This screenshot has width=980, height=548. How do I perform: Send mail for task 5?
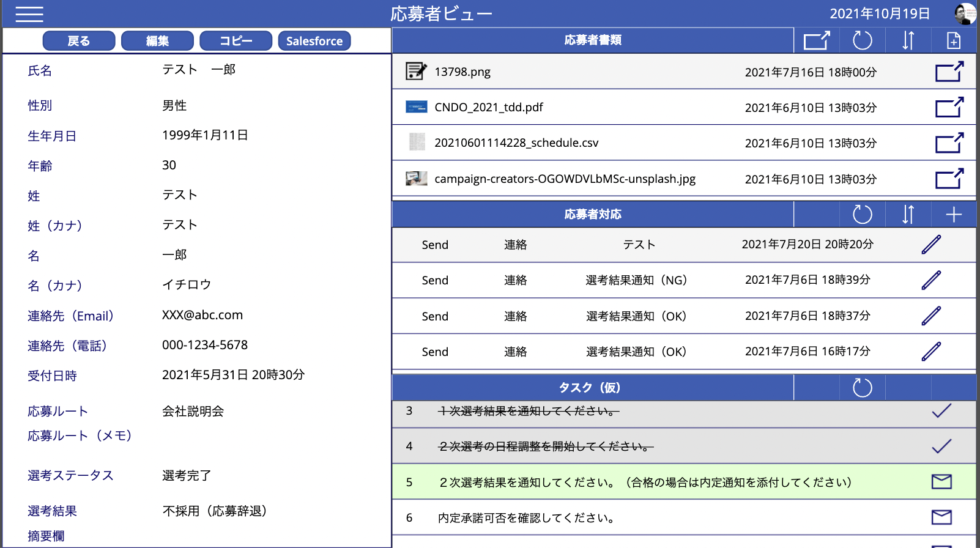click(941, 482)
